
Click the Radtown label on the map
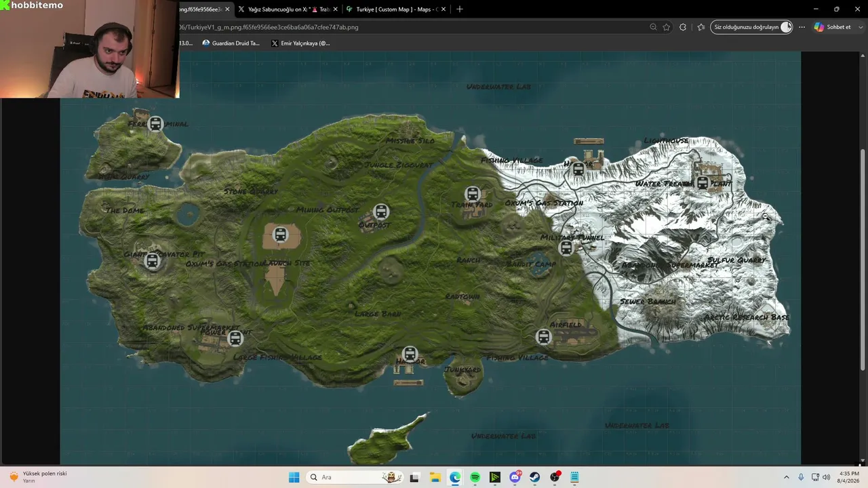click(462, 297)
